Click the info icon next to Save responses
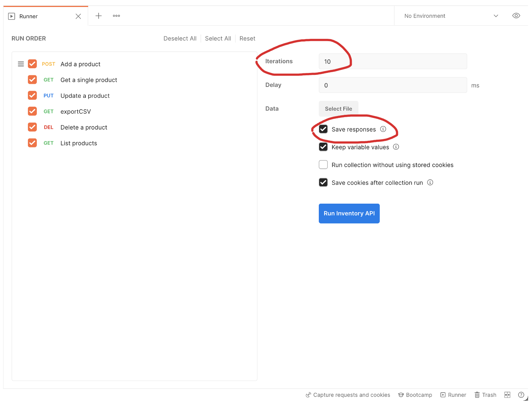 click(x=383, y=129)
